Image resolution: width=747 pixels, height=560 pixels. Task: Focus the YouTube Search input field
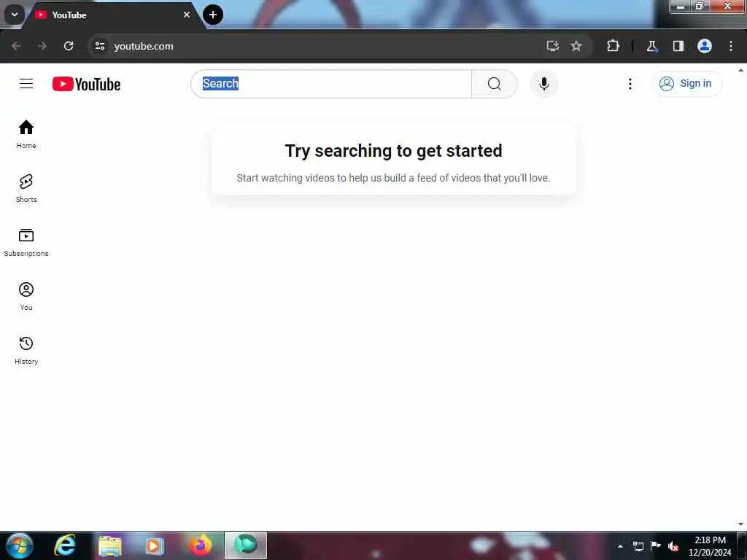coord(331,84)
